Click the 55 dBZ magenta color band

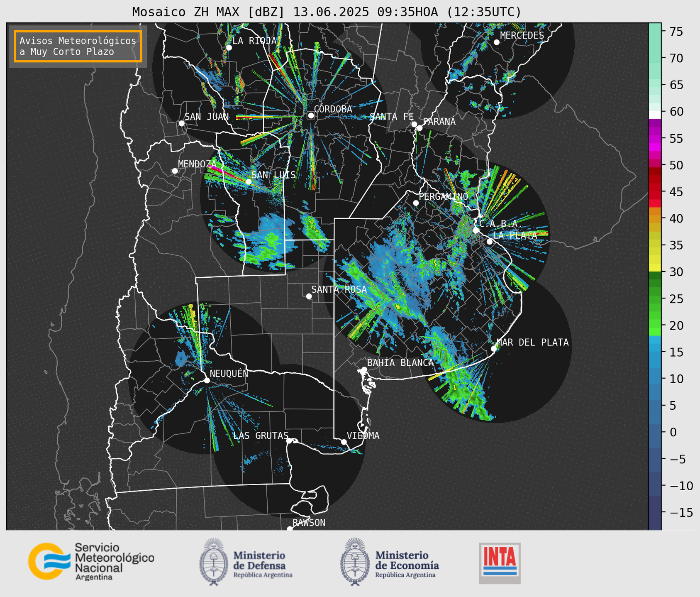click(x=655, y=139)
